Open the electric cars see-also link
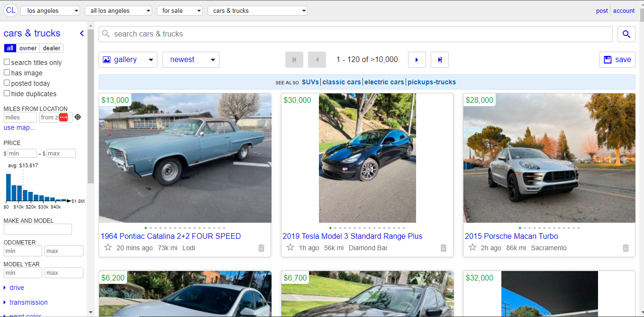644x317 pixels. 384,82
